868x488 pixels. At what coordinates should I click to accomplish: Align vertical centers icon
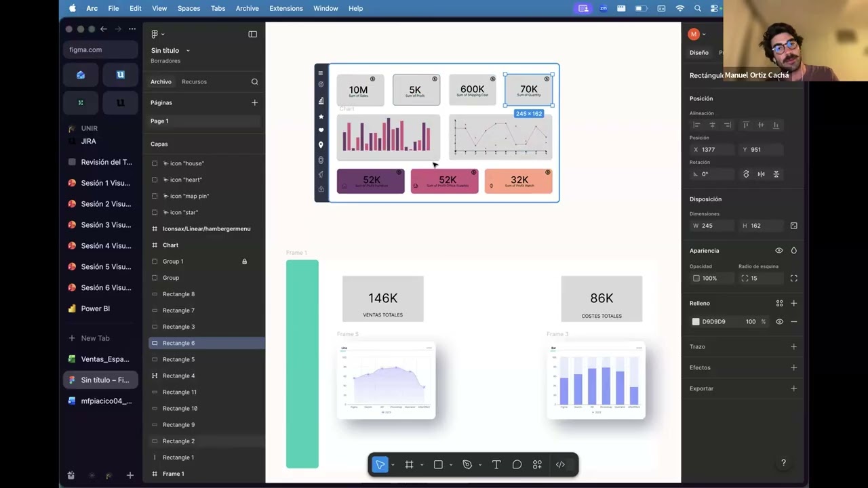coord(761,125)
